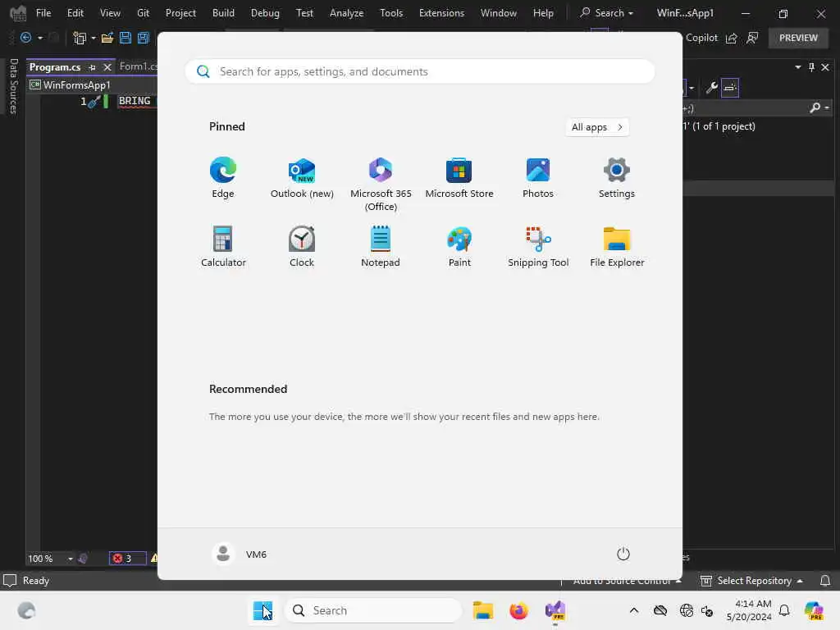Open File Explorer on taskbar

coord(482,610)
